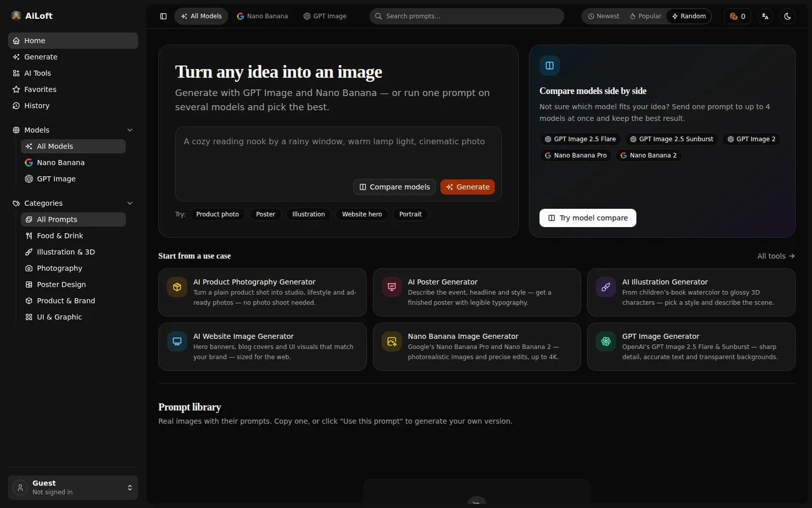812x508 pixels.
Task: Select the Website hero suggestion chip
Action: click(x=362, y=214)
